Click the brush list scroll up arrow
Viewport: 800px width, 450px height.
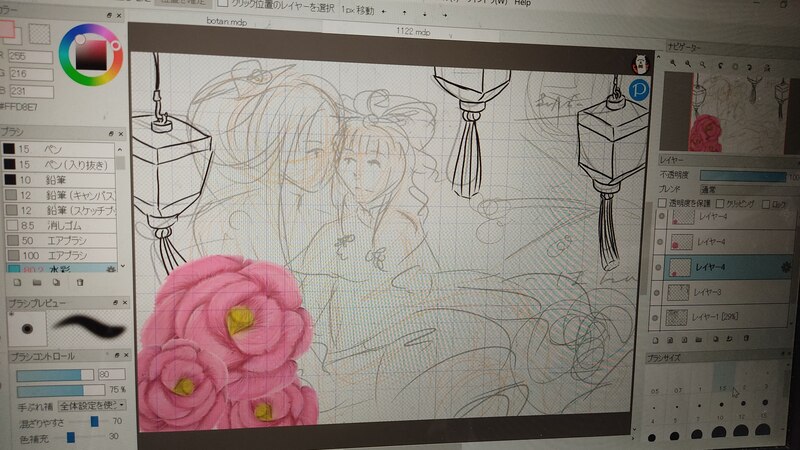coord(120,149)
